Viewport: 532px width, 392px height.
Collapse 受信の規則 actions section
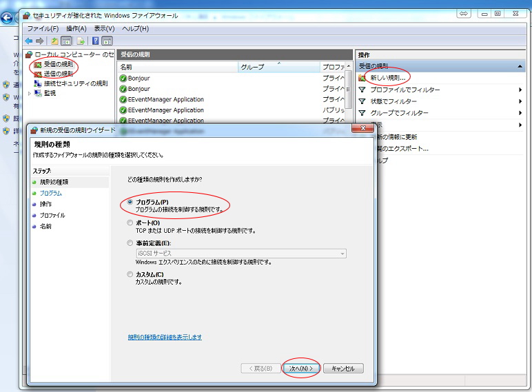coord(520,66)
